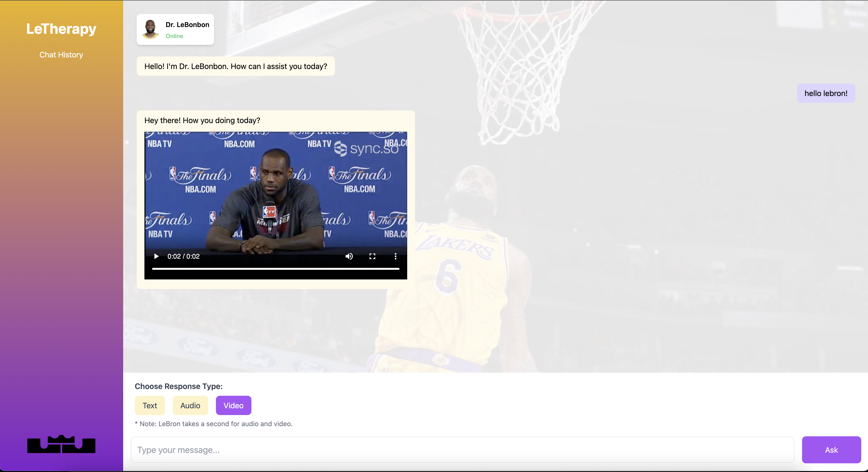Select Video response type
The height and width of the screenshot is (472, 868).
tap(233, 405)
